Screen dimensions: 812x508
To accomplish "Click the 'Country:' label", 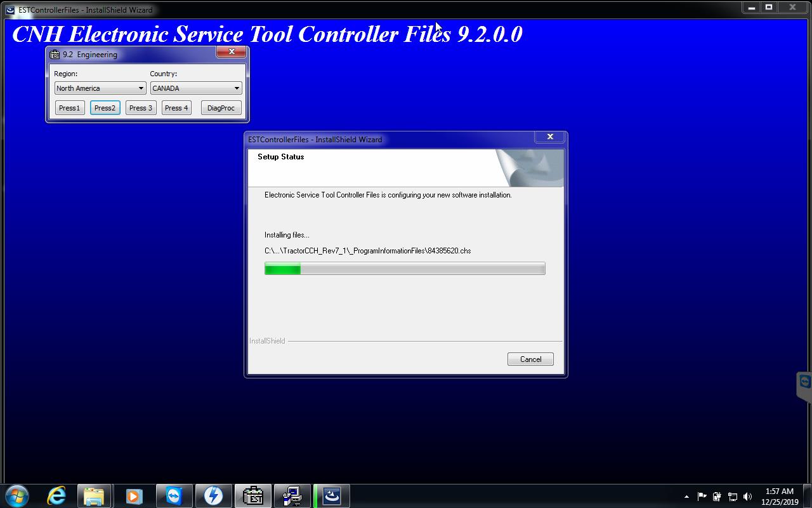I will click(163, 74).
